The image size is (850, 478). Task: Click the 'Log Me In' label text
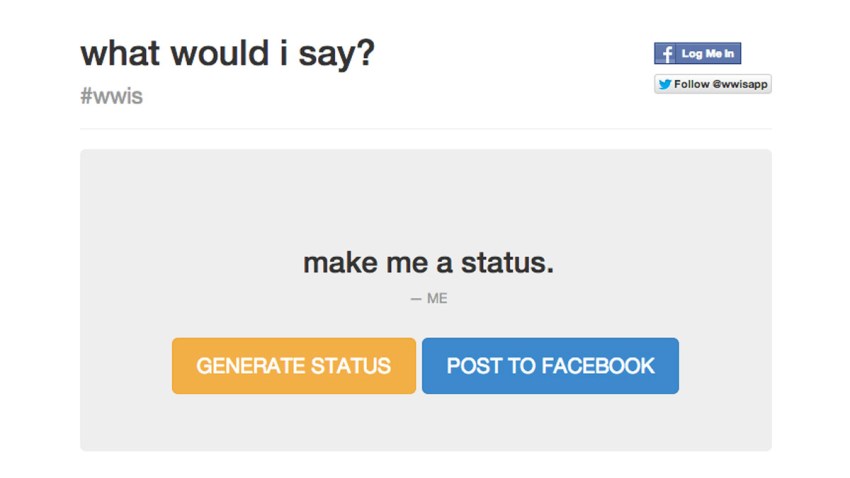click(x=708, y=54)
